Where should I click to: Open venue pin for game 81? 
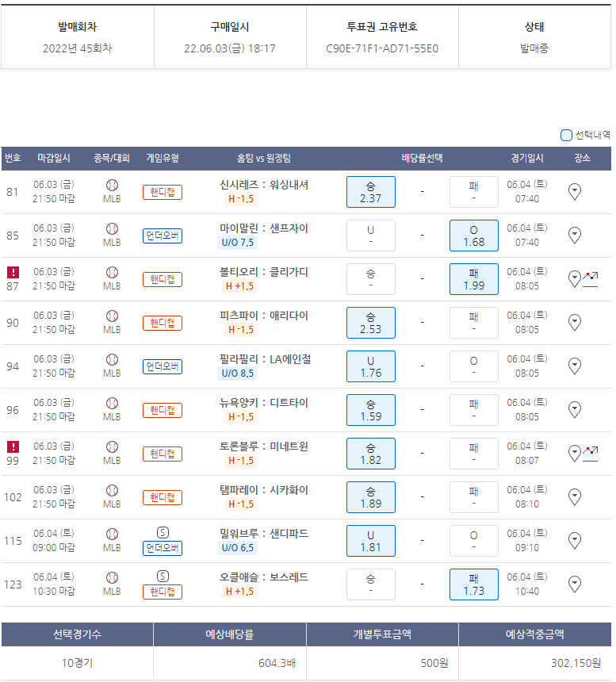click(575, 191)
